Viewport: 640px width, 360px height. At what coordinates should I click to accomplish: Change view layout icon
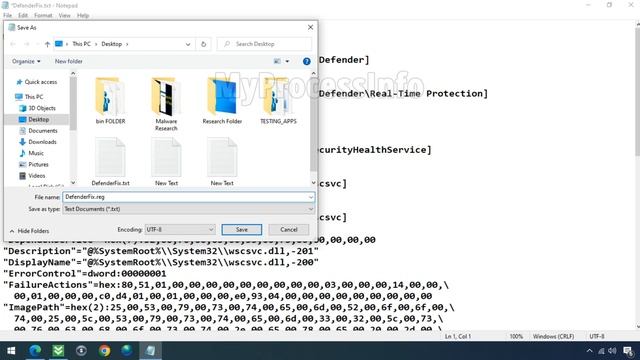[277, 61]
